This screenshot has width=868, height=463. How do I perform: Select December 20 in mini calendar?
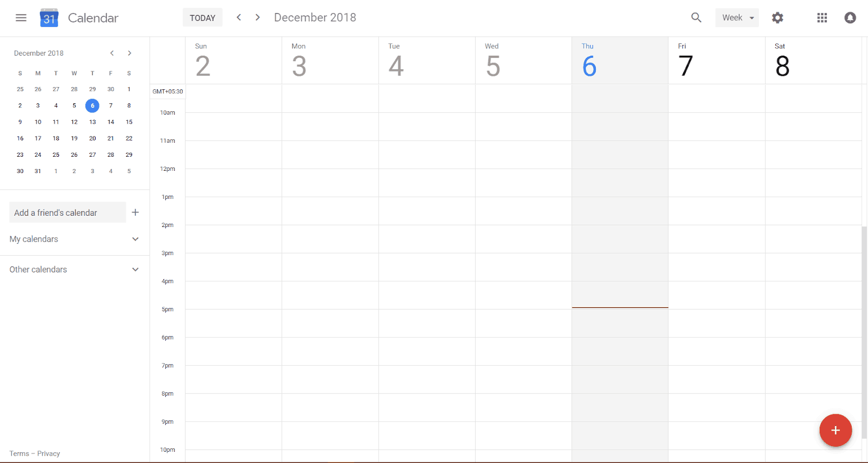pyautogui.click(x=92, y=138)
